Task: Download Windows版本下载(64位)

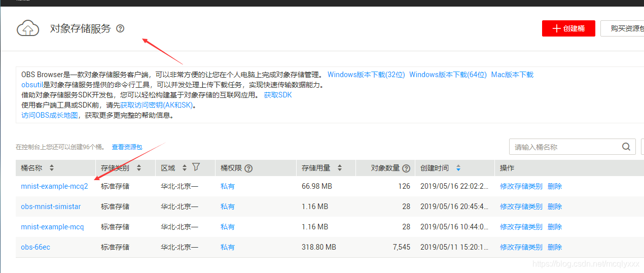Action: pyautogui.click(x=448, y=75)
